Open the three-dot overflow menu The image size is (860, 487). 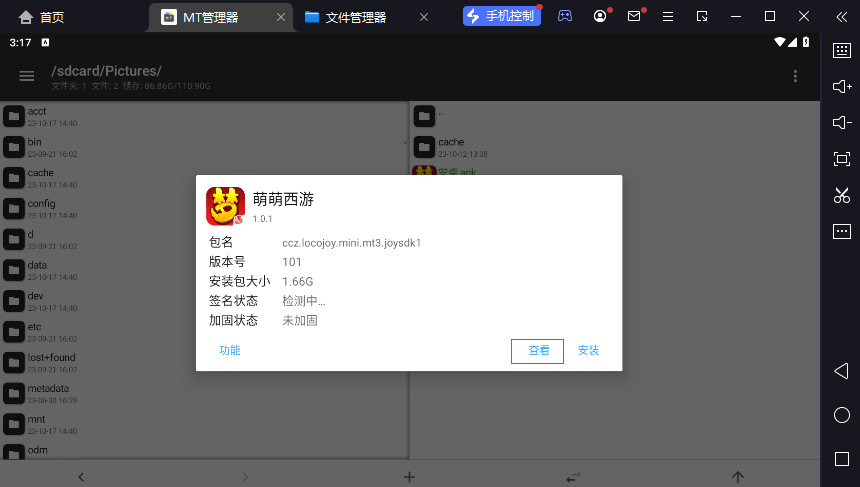coord(795,76)
